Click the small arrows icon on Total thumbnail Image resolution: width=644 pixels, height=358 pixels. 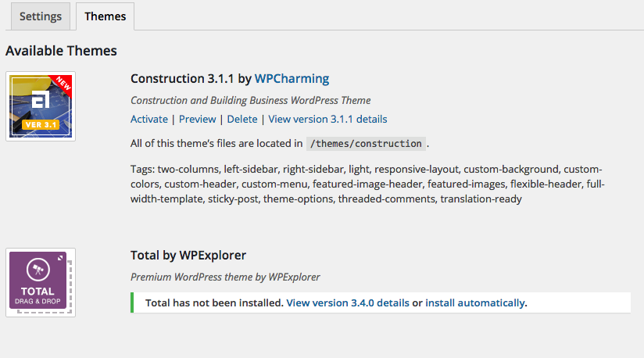tap(60, 258)
